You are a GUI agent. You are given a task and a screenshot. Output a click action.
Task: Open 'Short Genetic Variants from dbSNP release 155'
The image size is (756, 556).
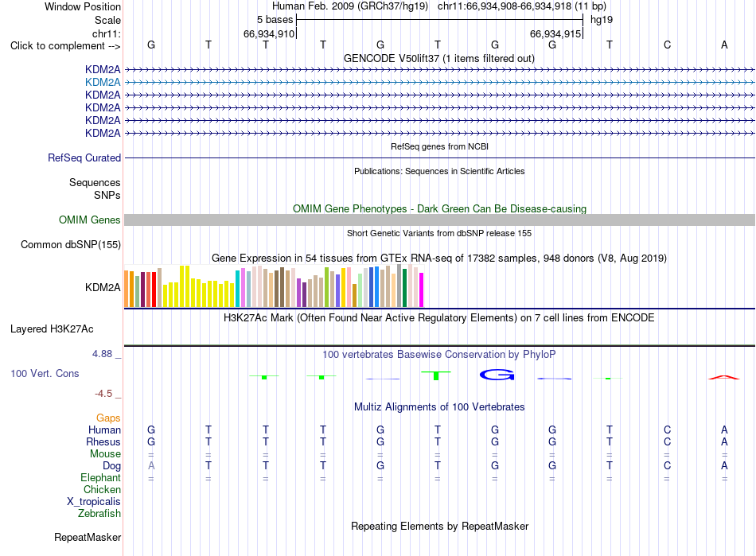click(x=439, y=233)
